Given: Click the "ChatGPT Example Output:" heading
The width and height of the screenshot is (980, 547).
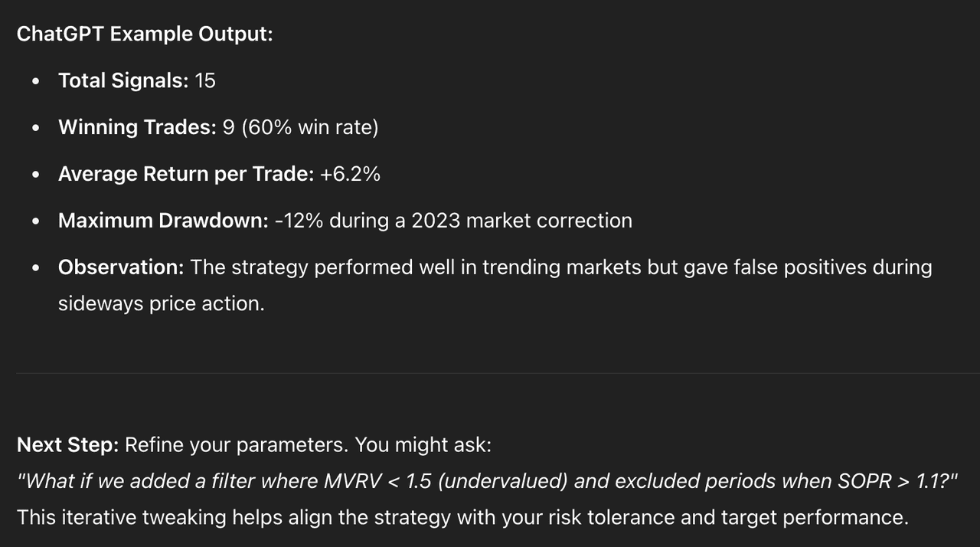Looking at the screenshot, I should [x=144, y=34].
